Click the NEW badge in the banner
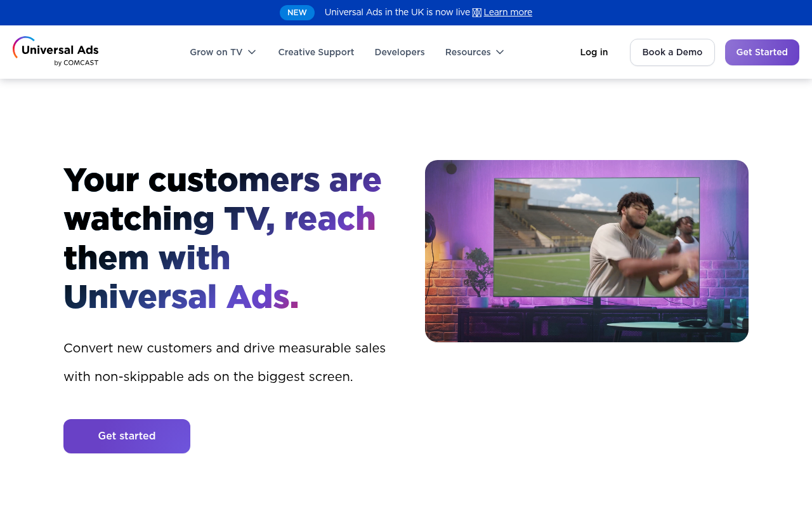Viewport: 812px width, 508px height. point(297,13)
